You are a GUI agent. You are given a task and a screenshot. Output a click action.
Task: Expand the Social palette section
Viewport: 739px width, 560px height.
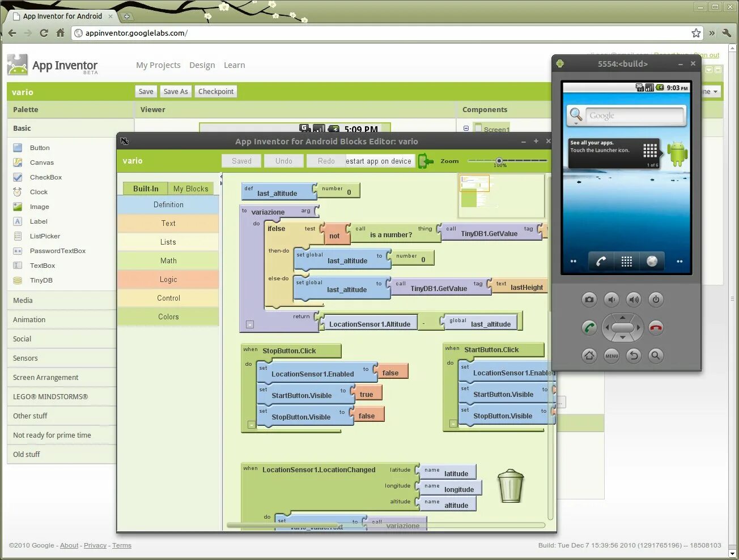click(62, 339)
